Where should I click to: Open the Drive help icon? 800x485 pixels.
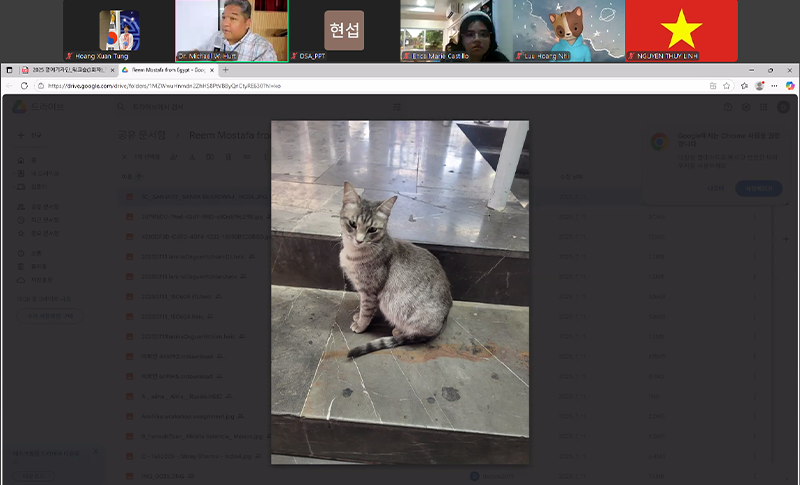[x=728, y=107]
